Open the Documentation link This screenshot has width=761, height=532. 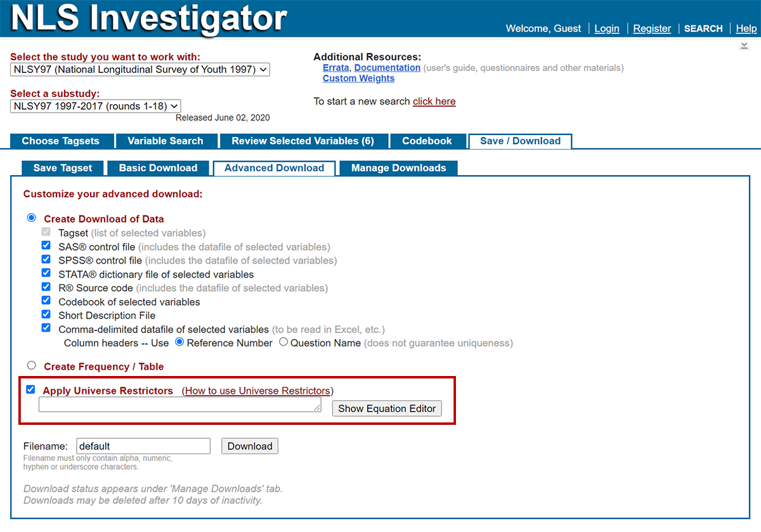[387, 68]
